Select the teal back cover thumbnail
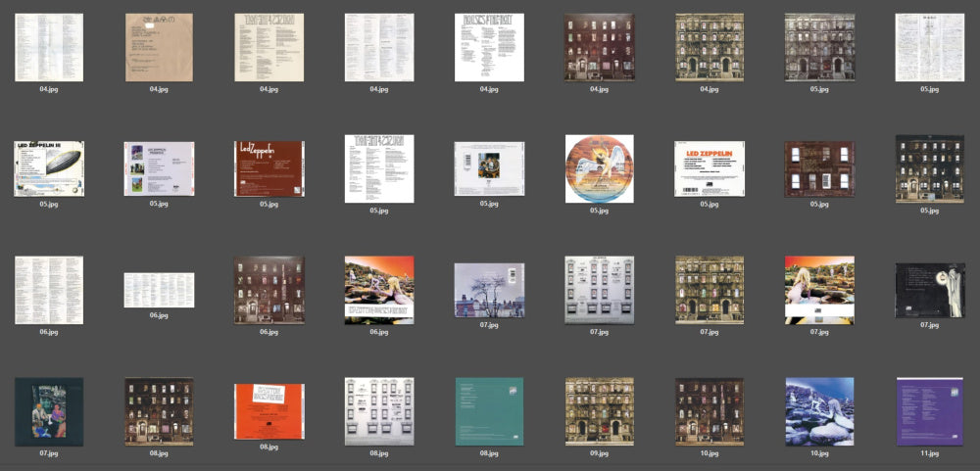Screen dimensions: 980x471 pos(489,411)
